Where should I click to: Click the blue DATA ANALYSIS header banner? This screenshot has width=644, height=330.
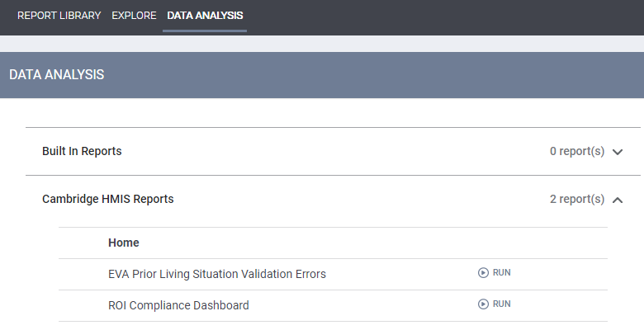pyautogui.click(x=372, y=75)
